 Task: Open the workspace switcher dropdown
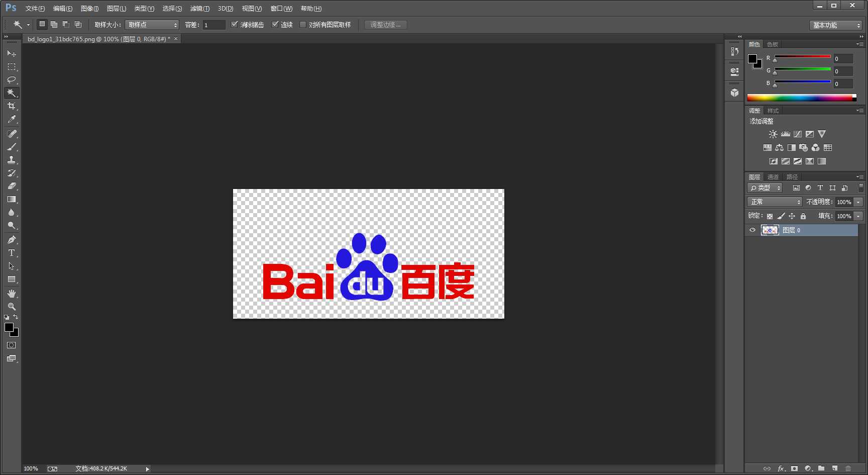point(836,25)
